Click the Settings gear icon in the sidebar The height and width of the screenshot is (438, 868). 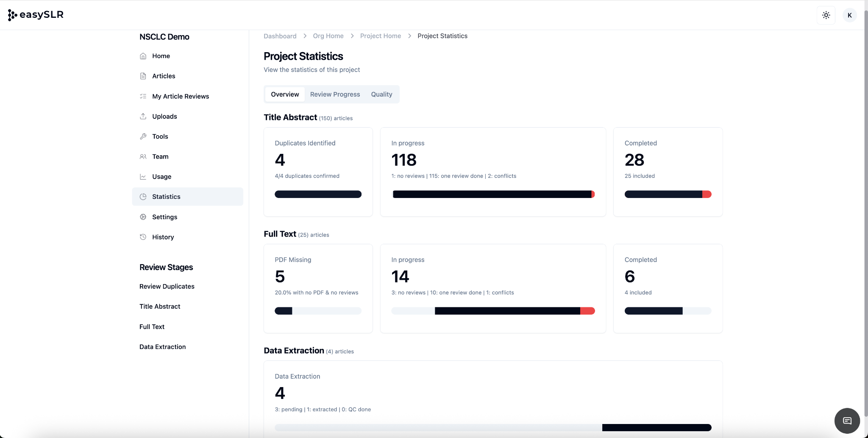point(143,217)
